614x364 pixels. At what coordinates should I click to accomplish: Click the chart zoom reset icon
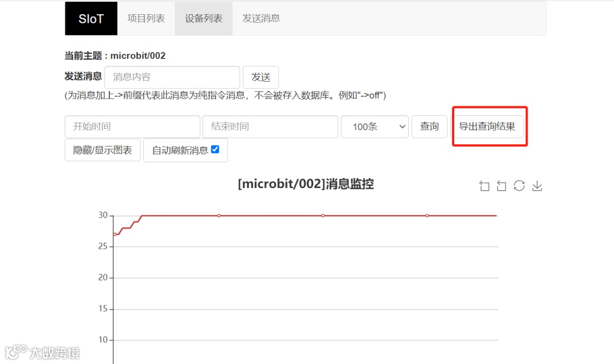501,186
